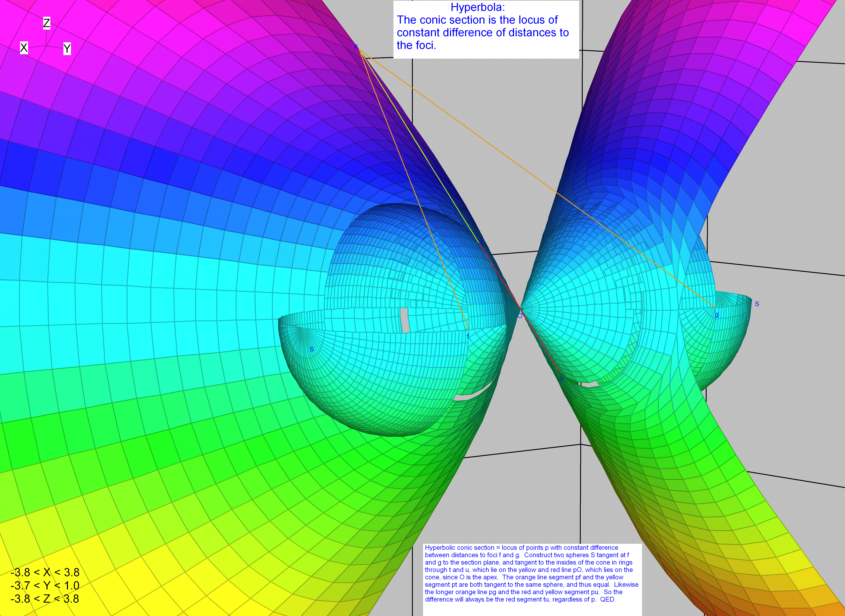Click the tangent point label u
Image resolution: width=845 pixels, height=616 pixels.
click(561, 379)
